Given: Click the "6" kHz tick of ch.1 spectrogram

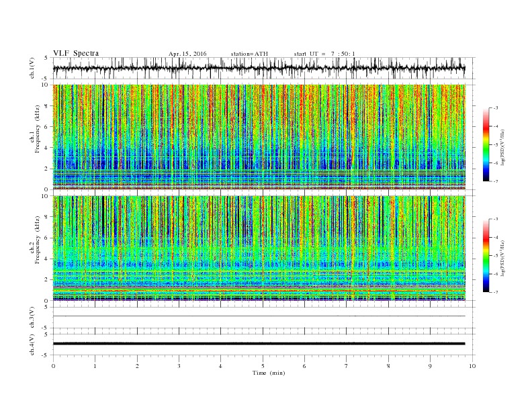Looking at the screenshot, I should (x=47, y=127).
